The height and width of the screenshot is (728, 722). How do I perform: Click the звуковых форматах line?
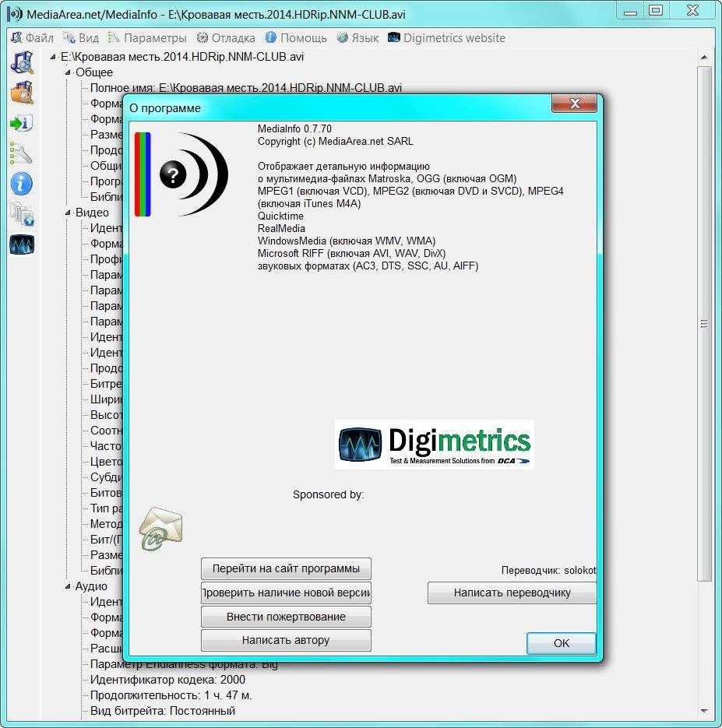[368, 266]
